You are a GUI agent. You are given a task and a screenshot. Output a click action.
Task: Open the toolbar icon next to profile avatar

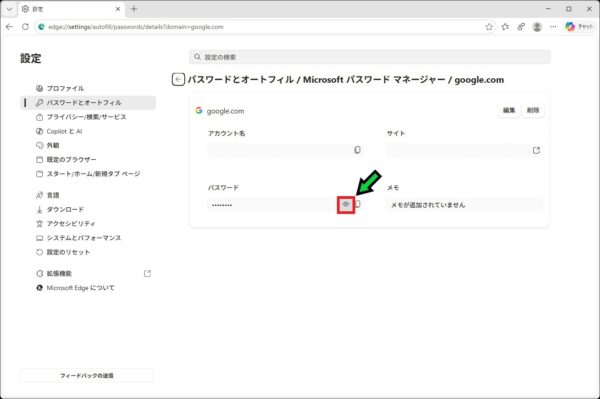pyautogui.click(x=521, y=27)
